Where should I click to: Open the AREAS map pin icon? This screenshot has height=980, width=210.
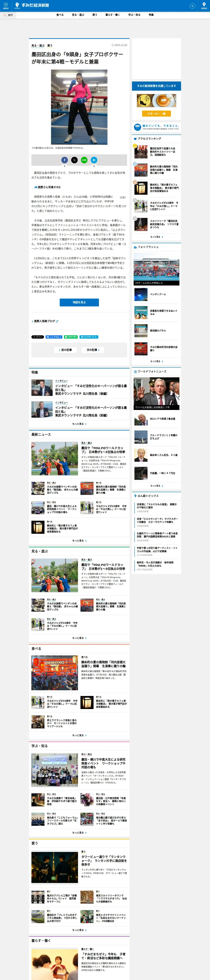(x=204, y=6)
